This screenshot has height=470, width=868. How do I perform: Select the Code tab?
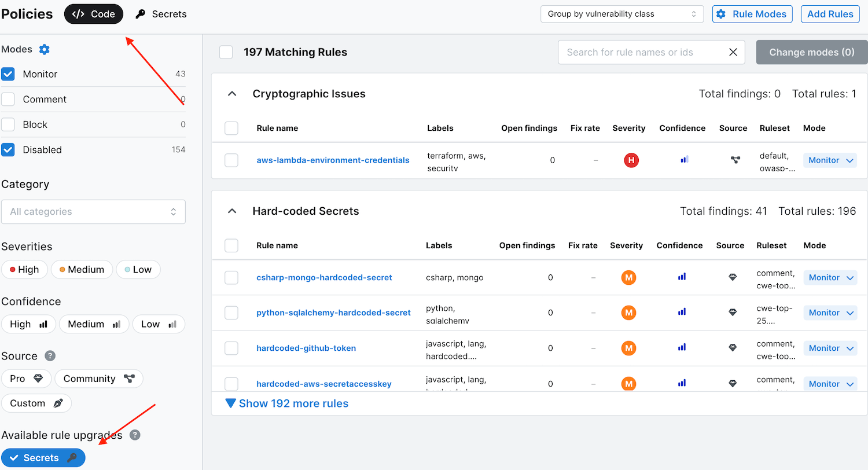point(94,14)
